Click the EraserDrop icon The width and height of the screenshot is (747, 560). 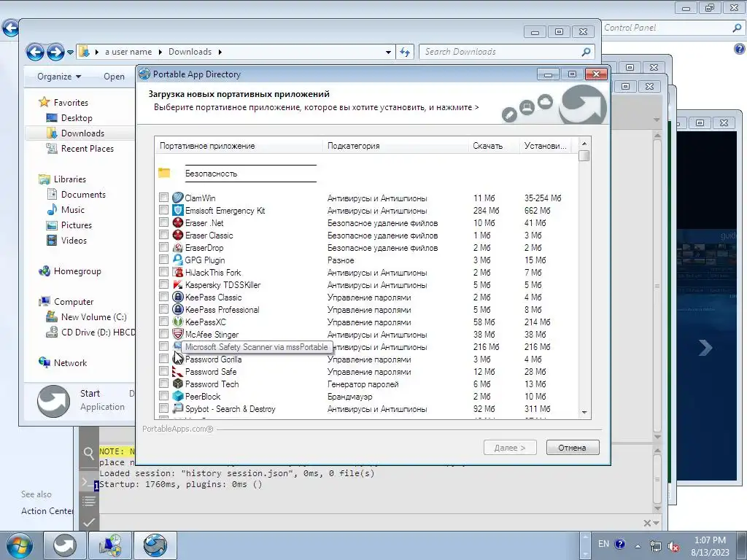(x=178, y=247)
